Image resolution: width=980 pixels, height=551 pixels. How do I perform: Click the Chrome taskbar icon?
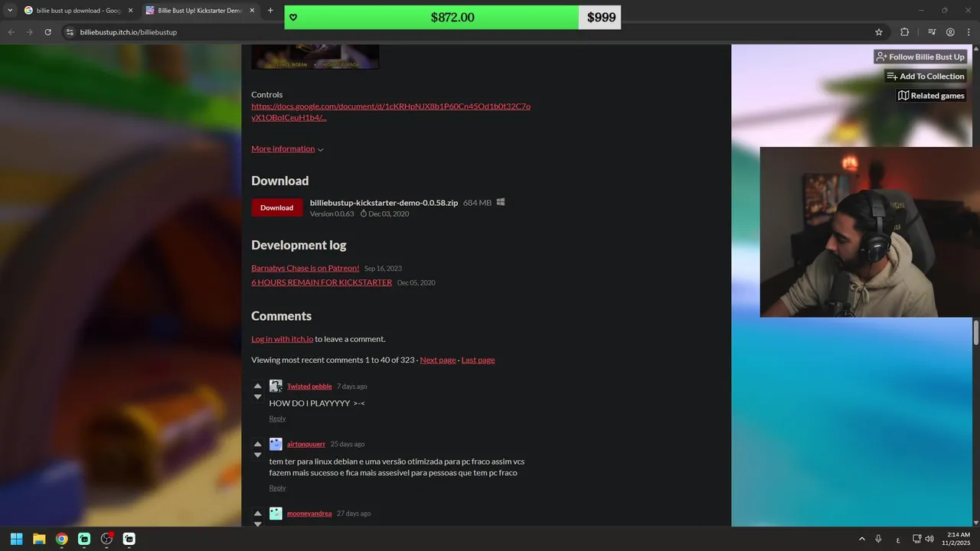(61, 539)
